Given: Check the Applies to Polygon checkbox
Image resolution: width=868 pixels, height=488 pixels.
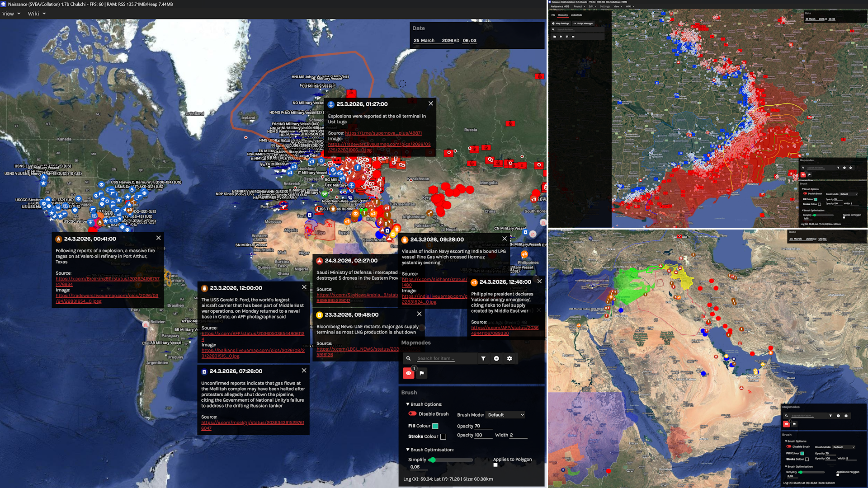Looking at the screenshot, I should pyautogui.click(x=495, y=465).
